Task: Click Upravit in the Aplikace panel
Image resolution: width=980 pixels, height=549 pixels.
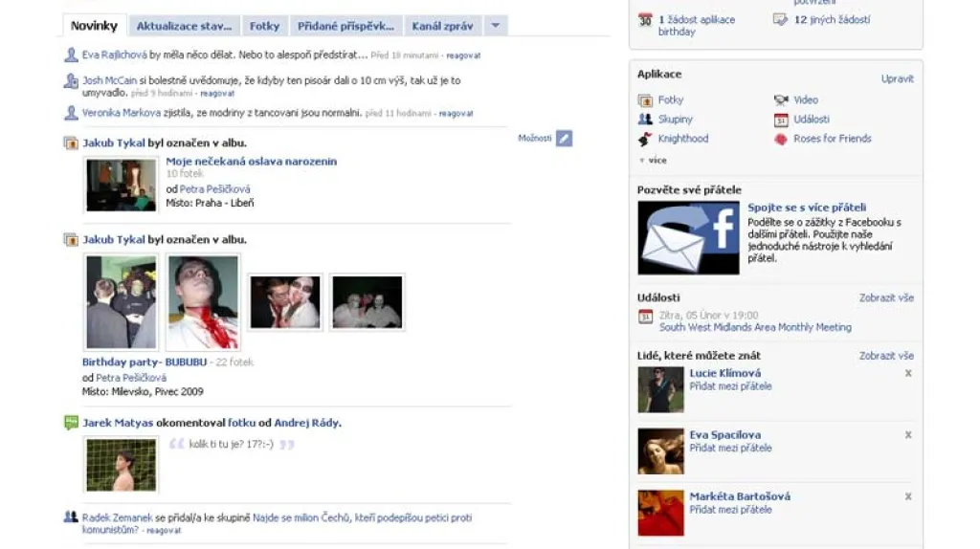Action: [898, 78]
